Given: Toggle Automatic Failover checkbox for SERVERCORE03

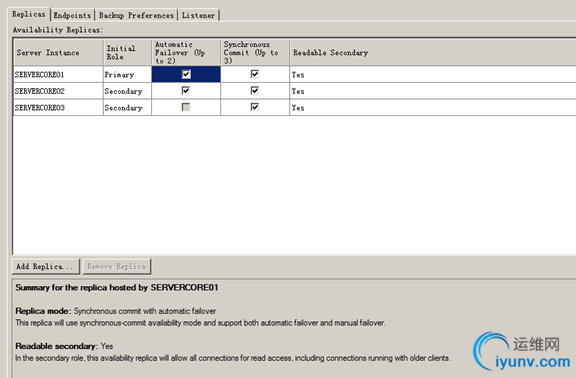Looking at the screenshot, I should 186,107.
